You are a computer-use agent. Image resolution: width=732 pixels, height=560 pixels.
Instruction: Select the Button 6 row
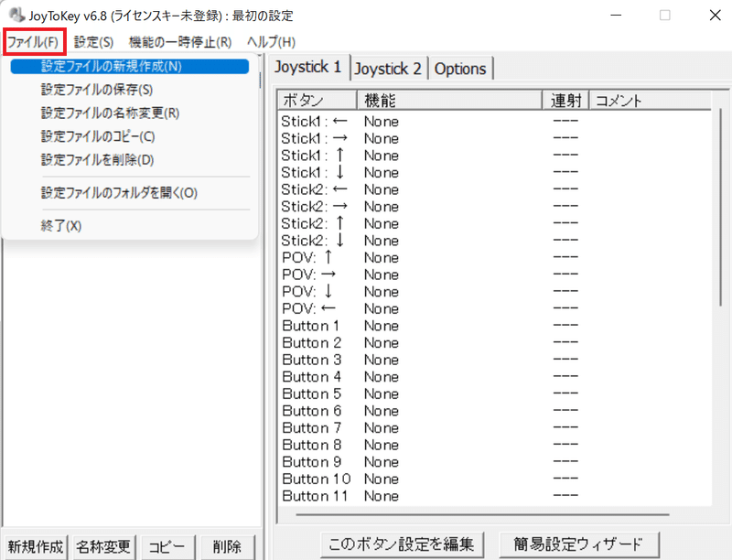coord(495,411)
